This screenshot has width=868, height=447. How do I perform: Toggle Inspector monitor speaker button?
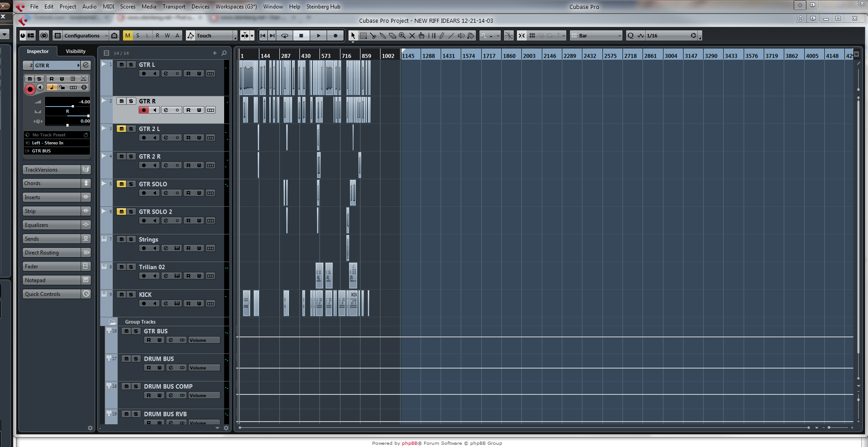pyautogui.click(x=40, y=87)
